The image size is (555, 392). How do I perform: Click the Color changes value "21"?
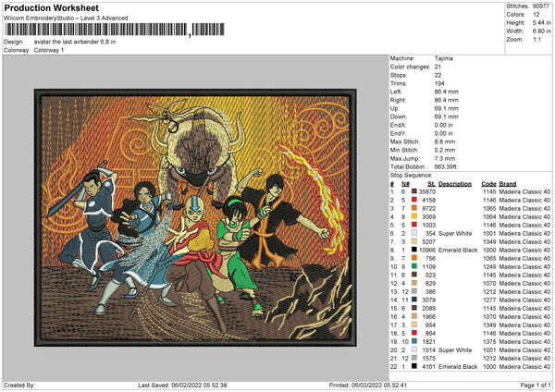click(438, 67)
